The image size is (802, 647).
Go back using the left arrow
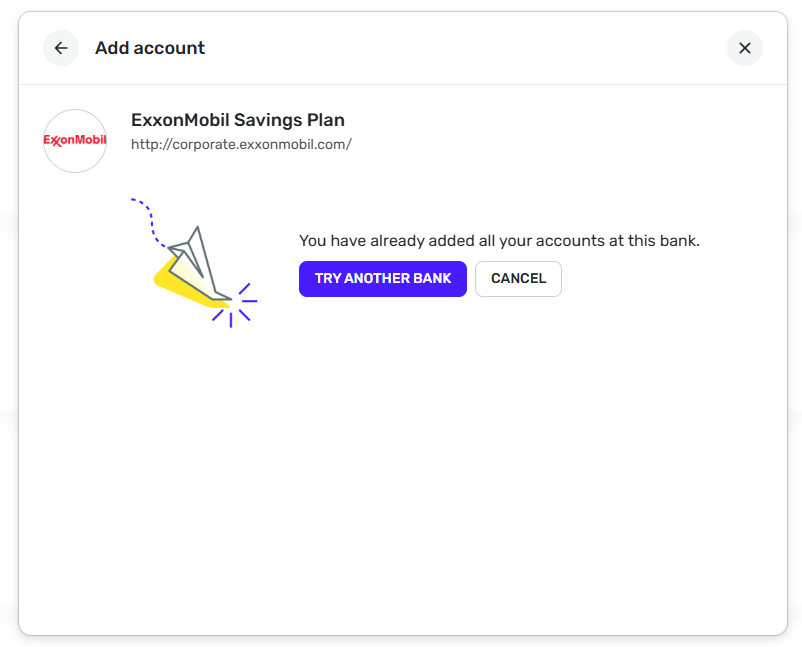[61, 48]
